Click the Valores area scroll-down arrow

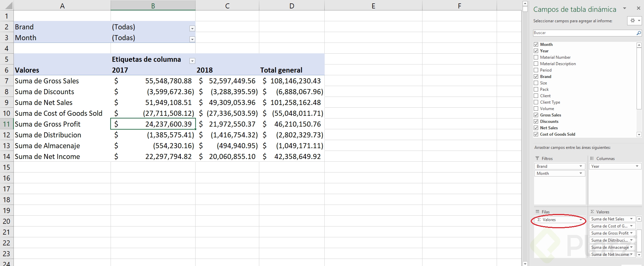(639, 255)
